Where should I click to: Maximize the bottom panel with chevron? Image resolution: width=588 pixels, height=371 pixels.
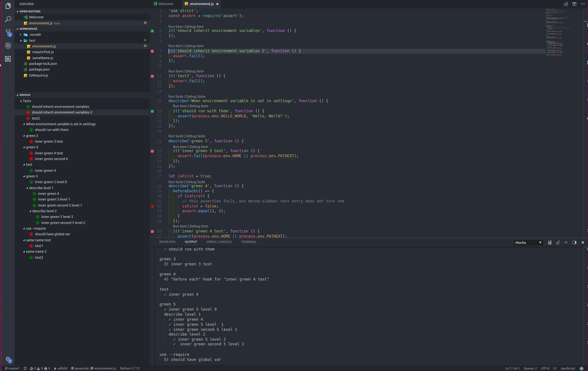tap(566, 243)
